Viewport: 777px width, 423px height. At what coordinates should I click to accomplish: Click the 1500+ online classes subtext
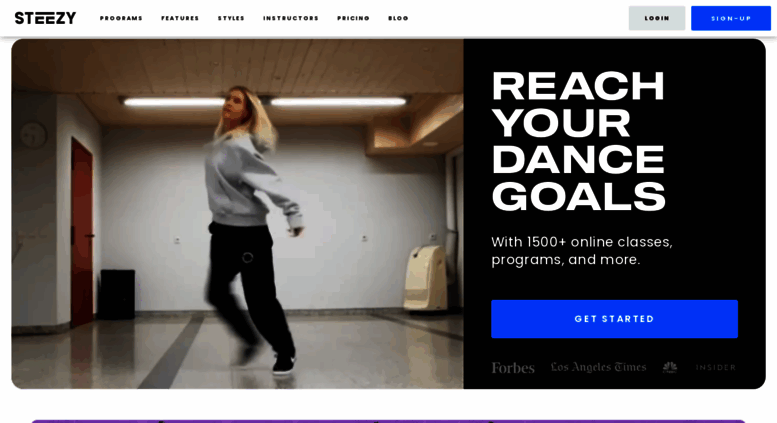tap(582, 251)
